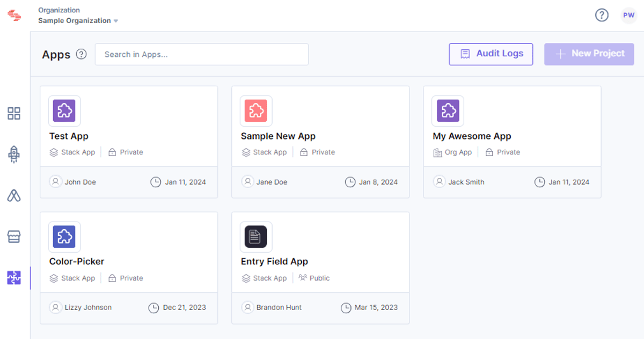644x339 pixels.
Task: Click the Apps page heading
Action: tap(56, 55)
